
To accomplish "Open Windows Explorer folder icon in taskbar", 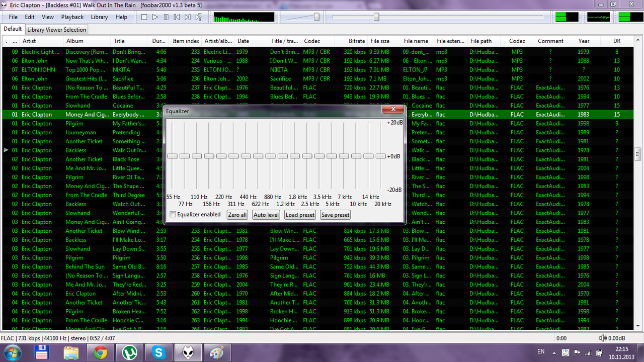I will (x=71, y=353).
